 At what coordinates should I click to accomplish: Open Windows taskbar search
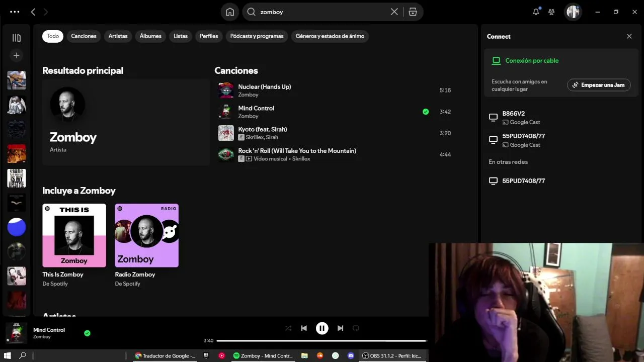click(x=23, y=355)
